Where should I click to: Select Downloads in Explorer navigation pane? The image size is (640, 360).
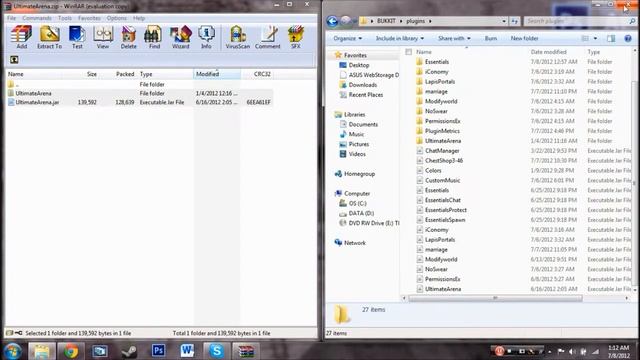coord(358,85)
